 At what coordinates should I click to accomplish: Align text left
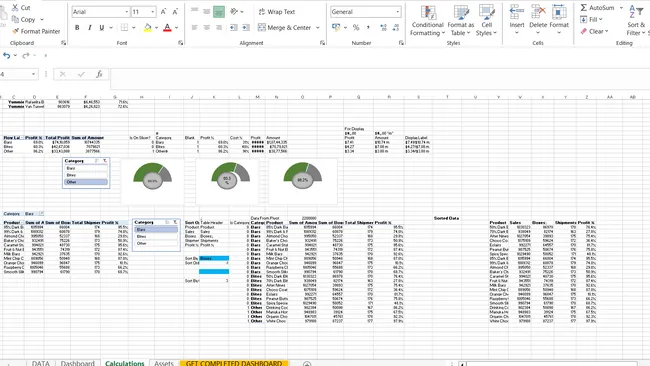pyautogui.click(x=194, y=27)
